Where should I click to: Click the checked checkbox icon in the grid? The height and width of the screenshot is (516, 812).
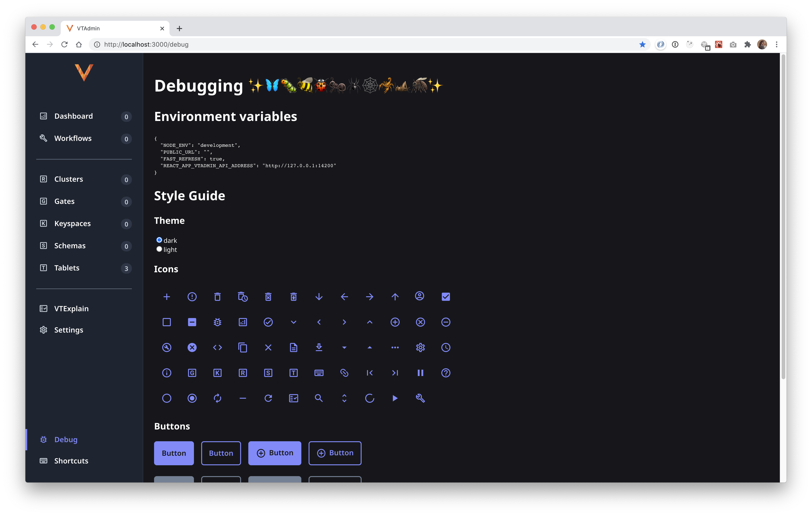point(445,297)
